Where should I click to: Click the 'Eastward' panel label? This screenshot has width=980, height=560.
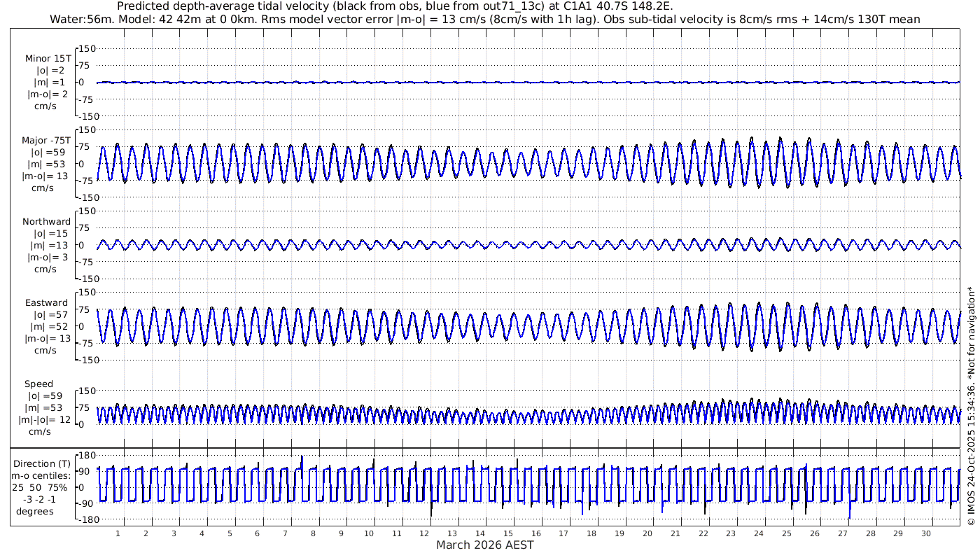click(46, 303)
